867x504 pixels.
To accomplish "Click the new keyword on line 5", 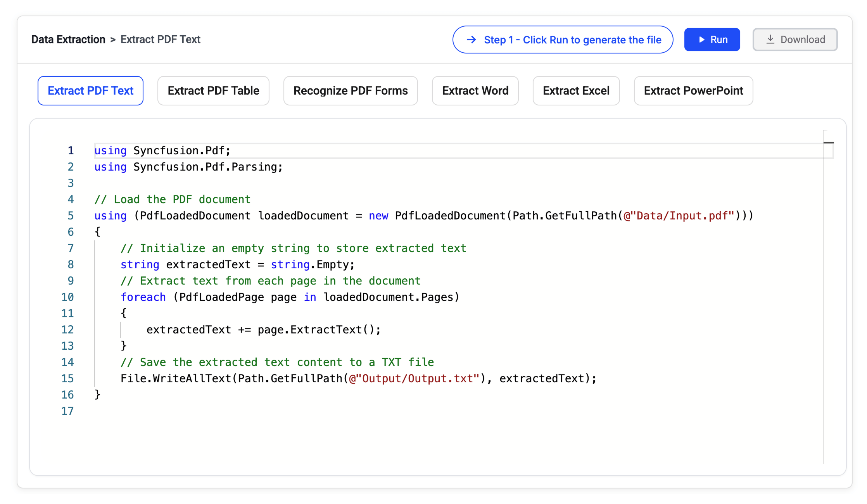I will (x=378, y=216).
